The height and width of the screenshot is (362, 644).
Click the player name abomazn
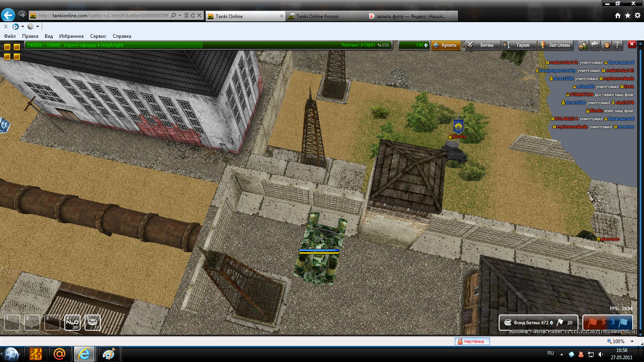pos(610,239)
